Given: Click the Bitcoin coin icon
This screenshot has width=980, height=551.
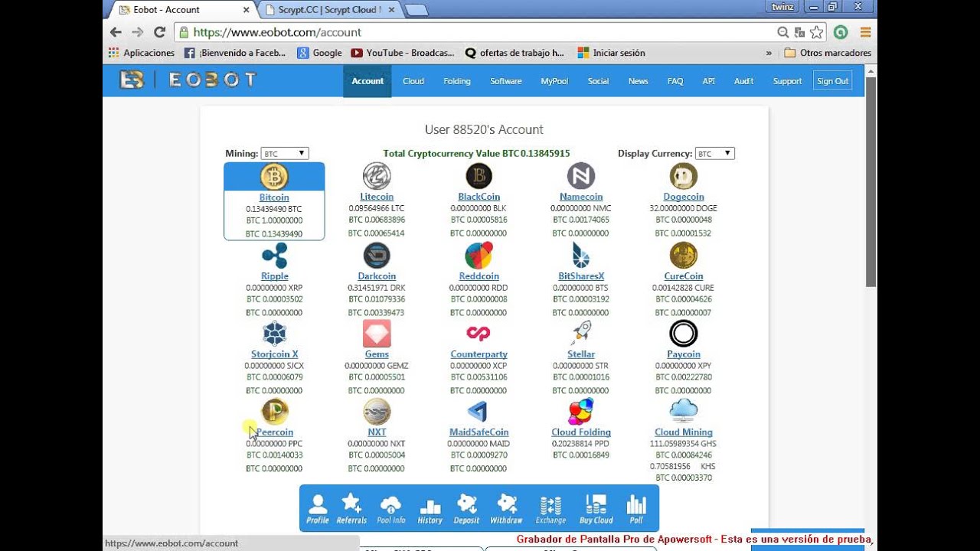Looking at the screenshot, I should point(274,177).
